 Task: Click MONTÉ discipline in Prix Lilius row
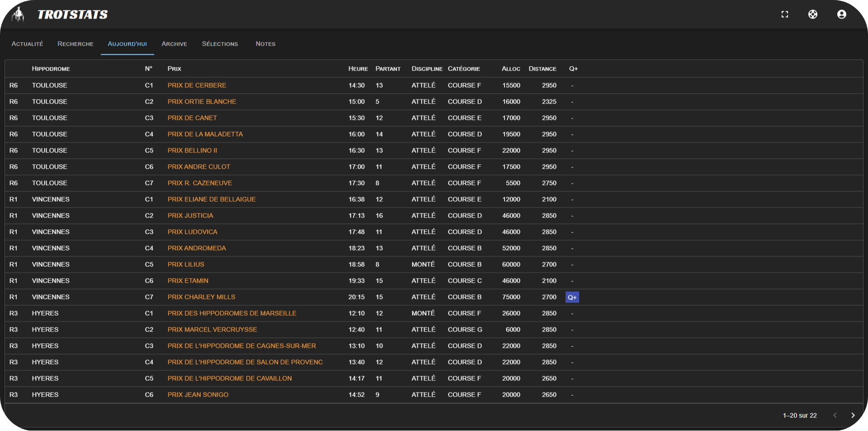[423, 265]
